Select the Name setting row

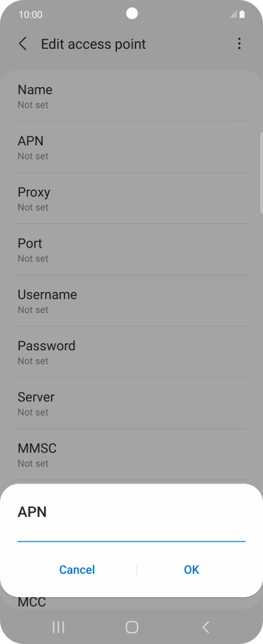point(131,96)
